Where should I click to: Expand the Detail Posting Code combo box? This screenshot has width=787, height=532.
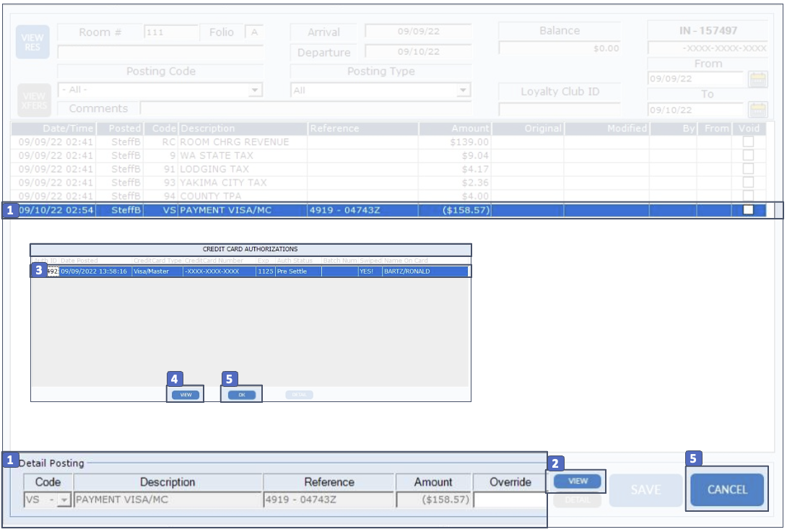click(64, 500)
